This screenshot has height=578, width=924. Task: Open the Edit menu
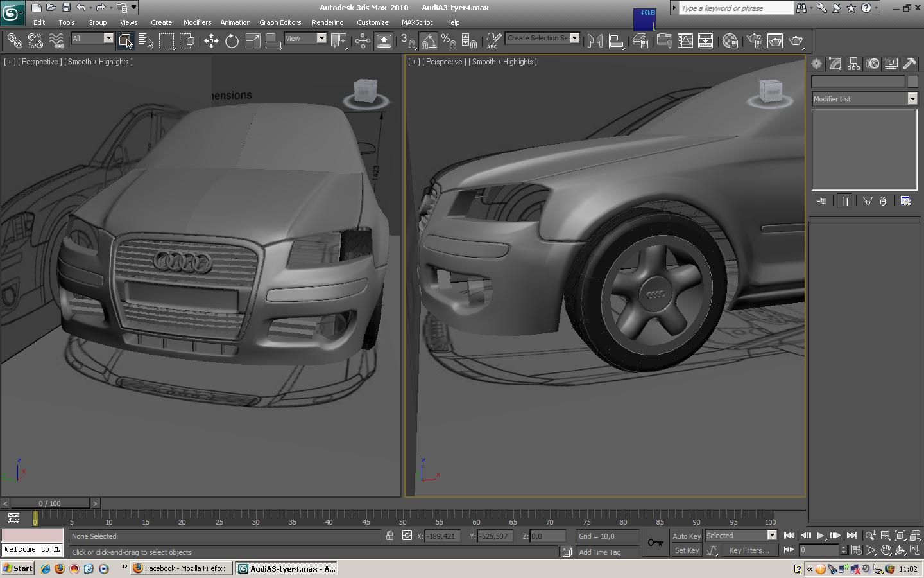pyautogui.click(x=39, y=22)
